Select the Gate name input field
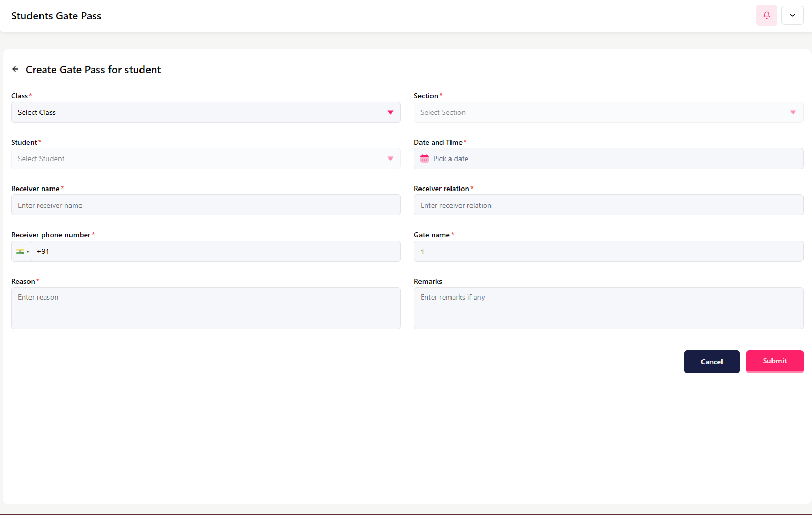This screenshot has width=812, height=515. pyautogui.click(x=608, y=252)
